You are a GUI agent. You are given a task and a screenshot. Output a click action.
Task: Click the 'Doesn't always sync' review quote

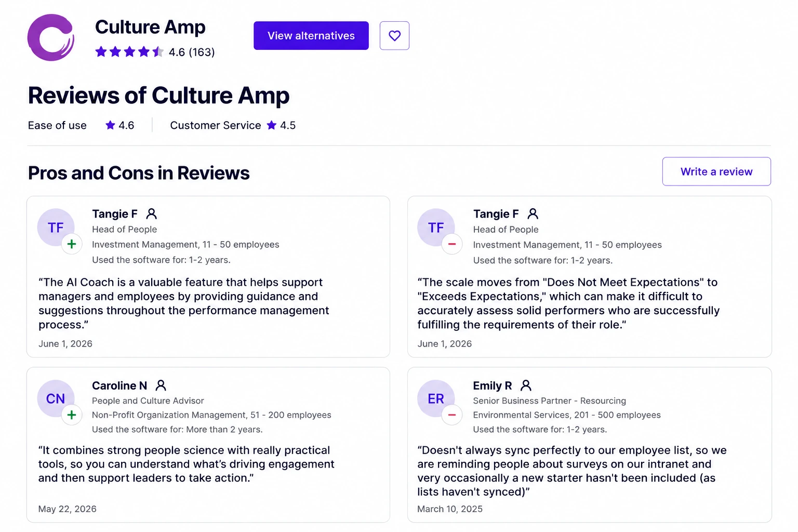571,471
